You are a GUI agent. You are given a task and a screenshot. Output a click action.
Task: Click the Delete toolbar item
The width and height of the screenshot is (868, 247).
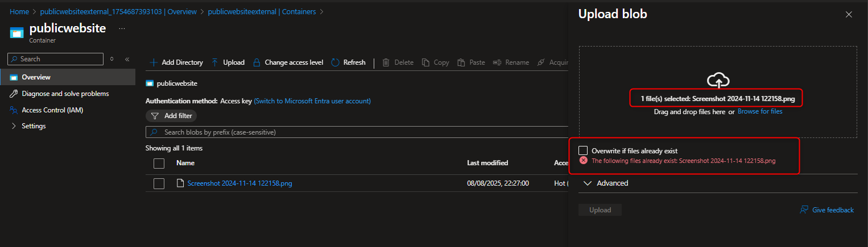click(x=398, y=62)
